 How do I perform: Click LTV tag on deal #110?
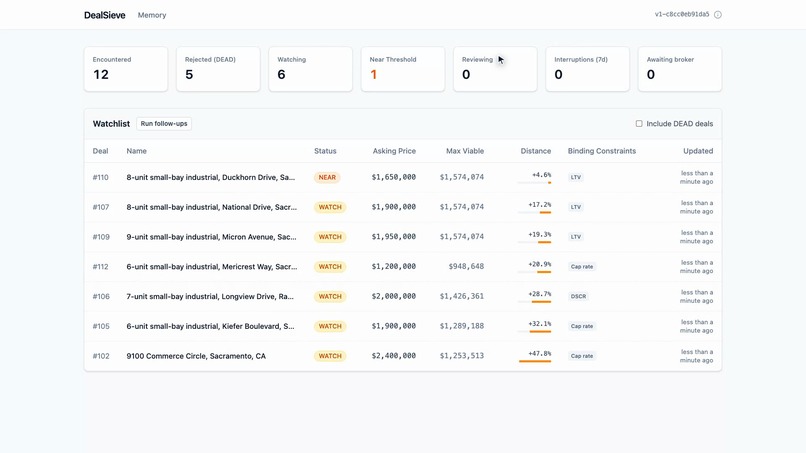tap(576, 177)
